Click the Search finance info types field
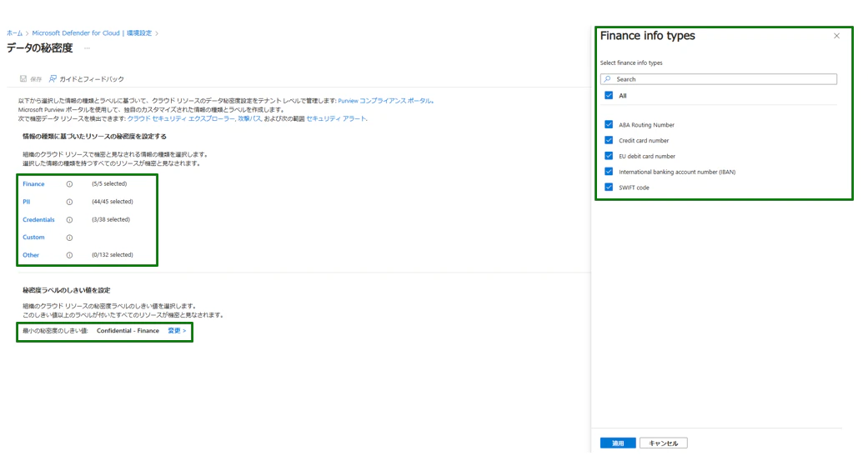Screen dimensions: 868x461 tap(719, 79)
